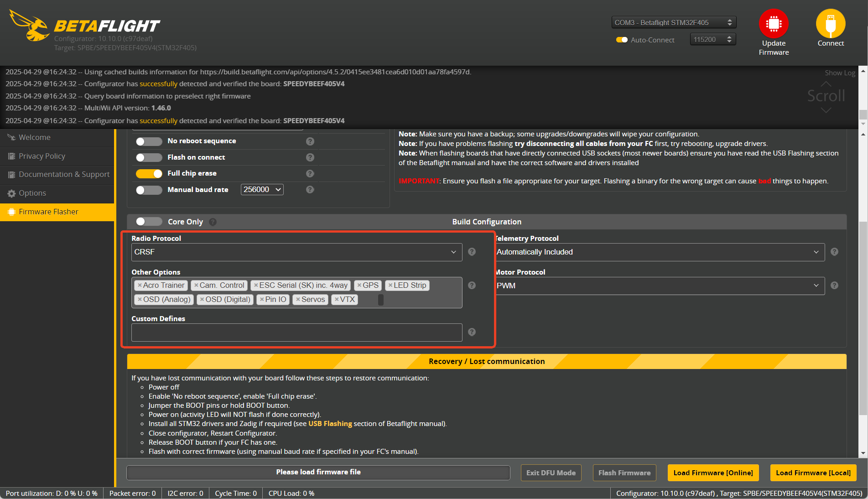Remove the GPS option tag
Image resolution: width=868 pixels, height=499 pixels.
359,285
